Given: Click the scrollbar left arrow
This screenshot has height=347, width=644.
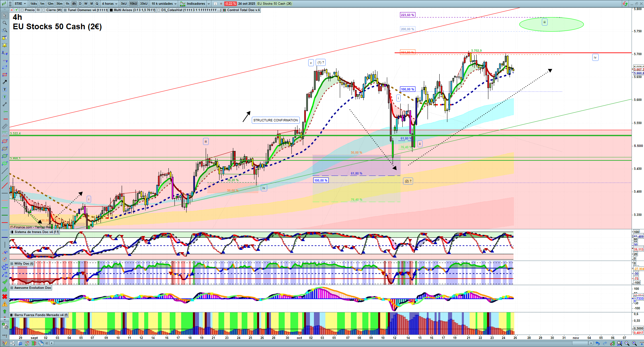Looking at the screenshot, I should 51,343.
